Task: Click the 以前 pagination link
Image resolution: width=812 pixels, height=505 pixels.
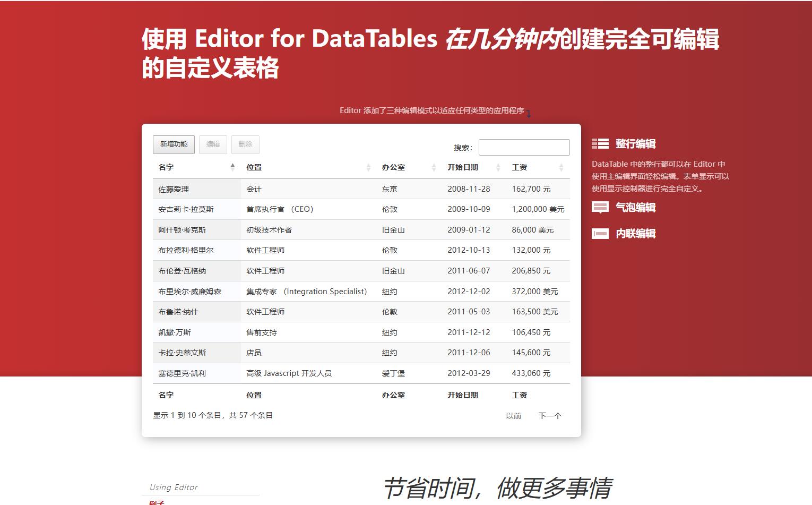Action: coord(513,416)
